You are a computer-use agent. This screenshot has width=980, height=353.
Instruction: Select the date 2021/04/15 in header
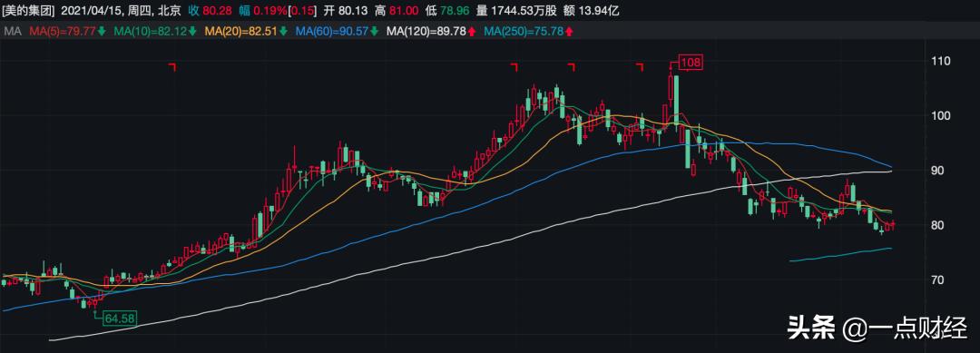[93, 11]
